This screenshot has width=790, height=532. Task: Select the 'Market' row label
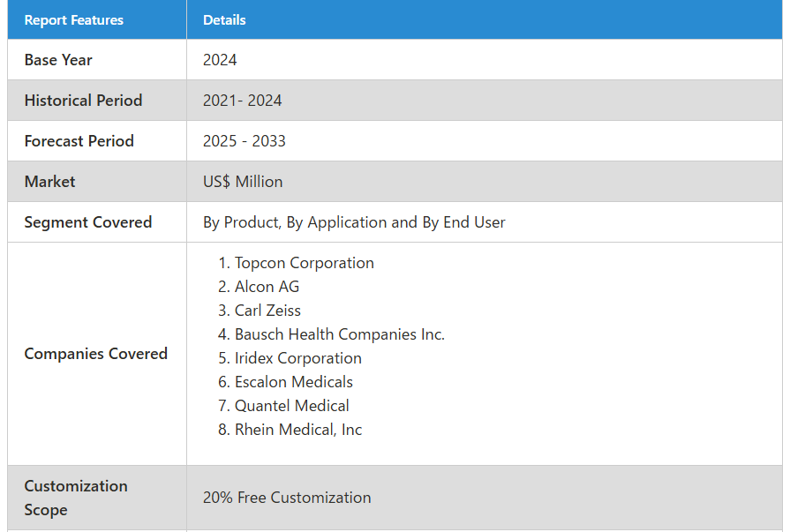click(50, 182)
